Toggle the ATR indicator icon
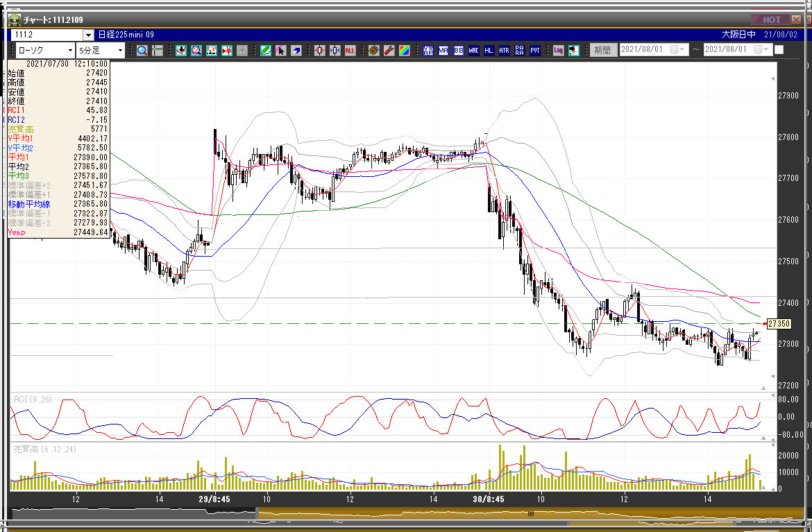Image resolution: width=812 pixels, height=532 pixels. click(x=505, y=50)
